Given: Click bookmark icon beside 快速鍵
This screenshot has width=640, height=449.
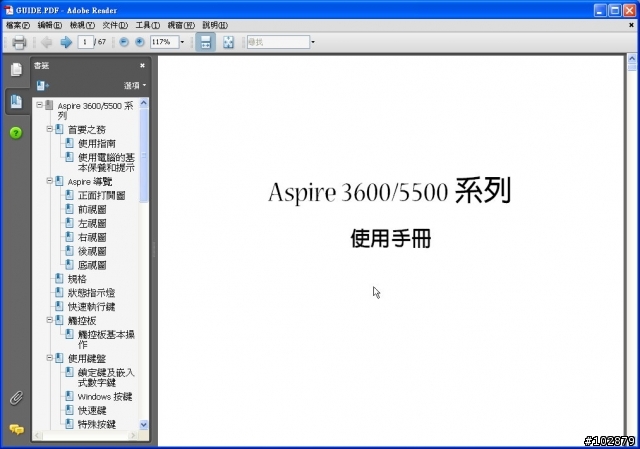Looking at the screenshot, I should (69, 410).
